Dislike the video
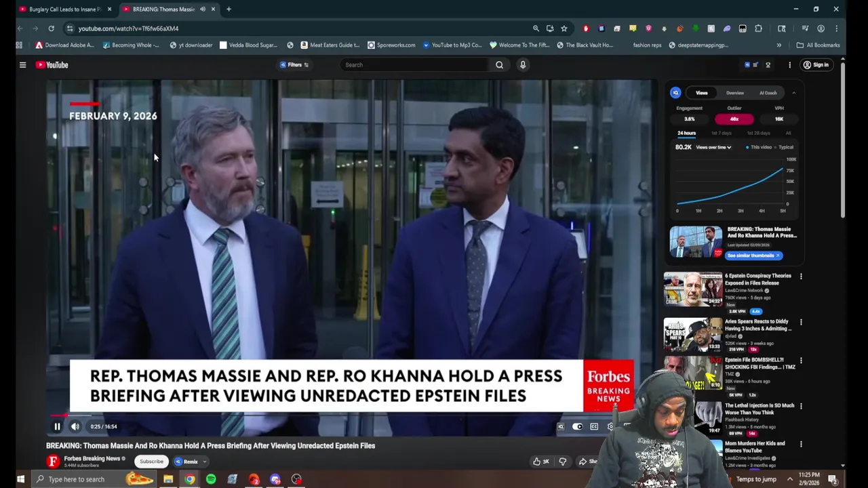This screenshot has height=488, width=868. [562, 462]
